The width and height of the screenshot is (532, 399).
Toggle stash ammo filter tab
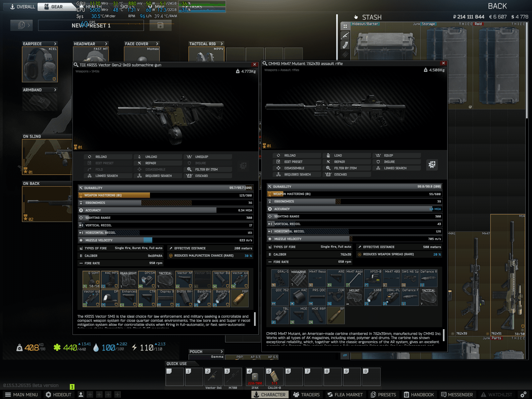(345, 54)
